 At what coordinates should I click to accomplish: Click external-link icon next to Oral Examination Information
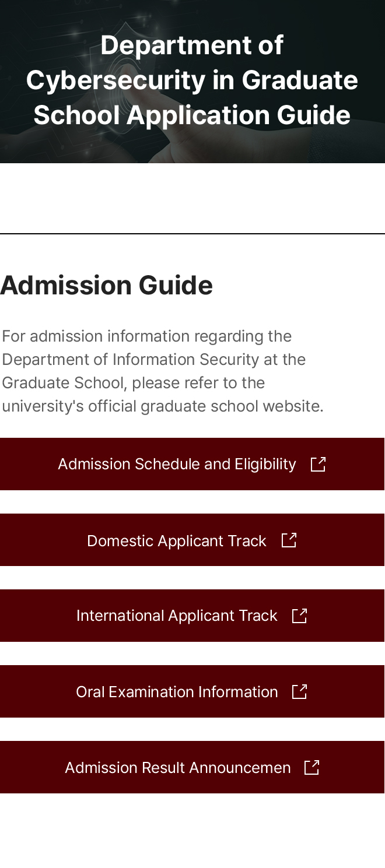pyautogui.click(x=299, y=692)
